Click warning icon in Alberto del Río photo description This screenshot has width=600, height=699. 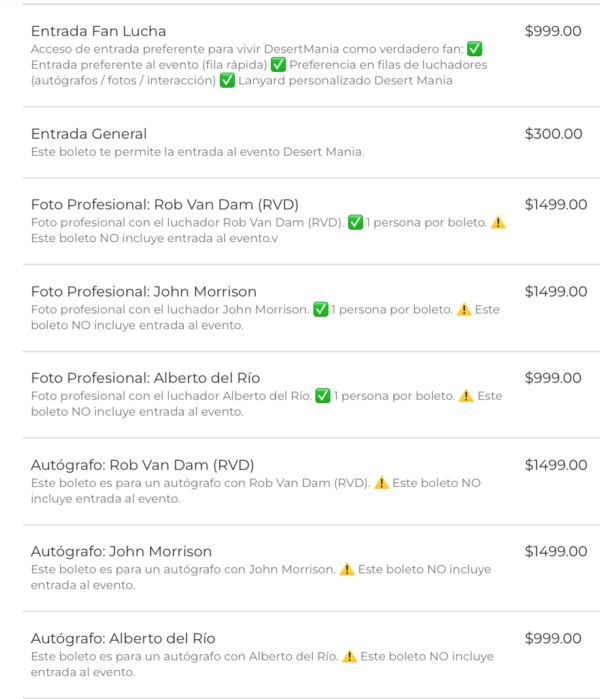click(466, 396)
